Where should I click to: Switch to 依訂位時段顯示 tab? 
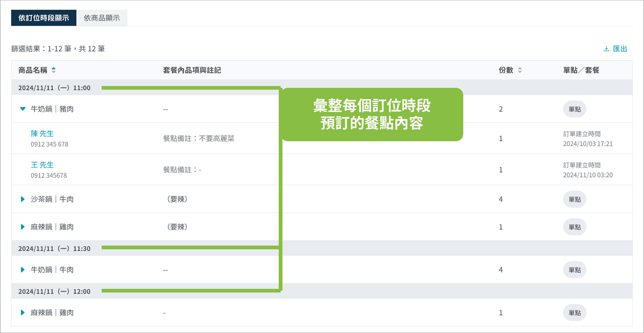click(44, 18)
